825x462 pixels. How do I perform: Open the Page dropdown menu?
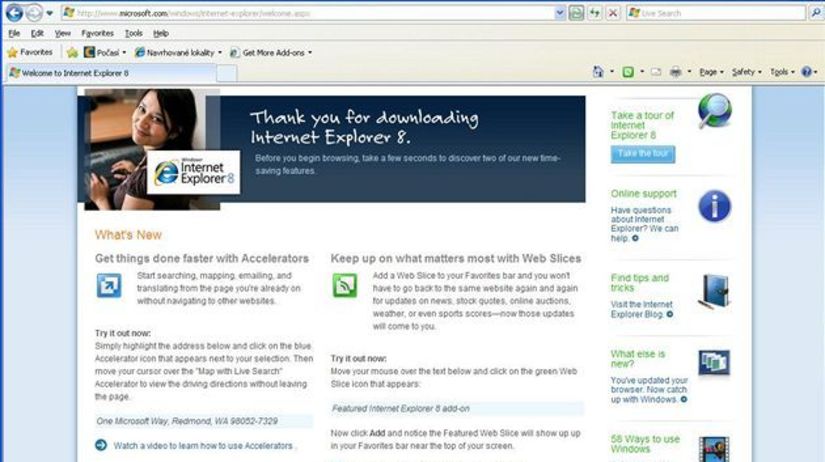point(711,72)
